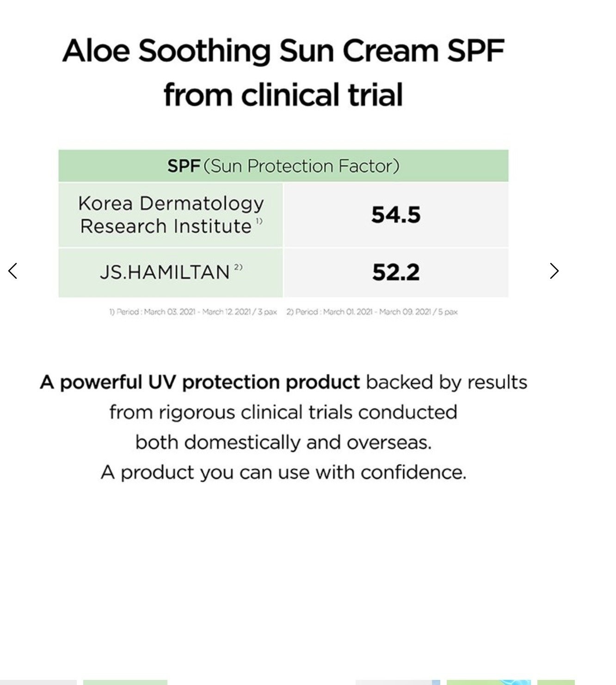The width and height of the screenshot is (616, 685).
Task: Open the rightmost green thumbnail
Action: coord(556,682)
